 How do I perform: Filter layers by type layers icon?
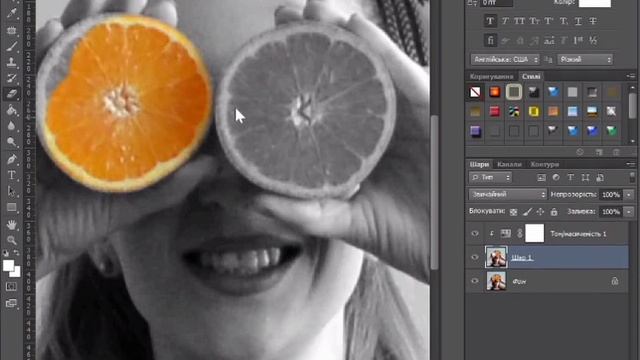[571, 178]
